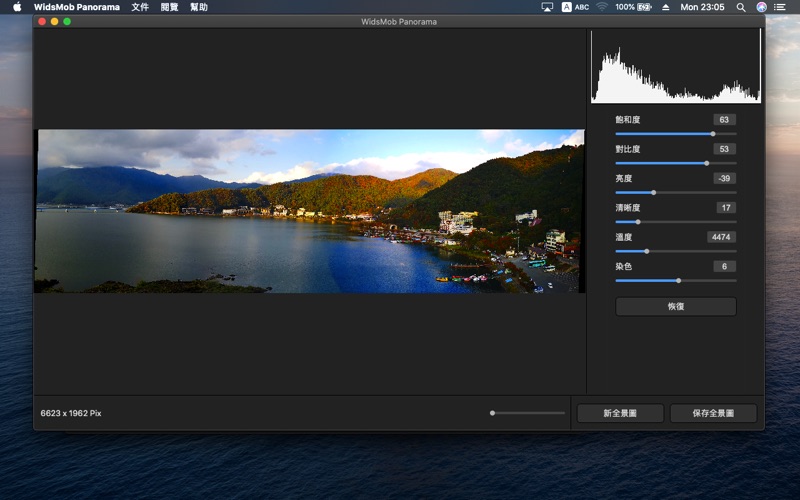Open Spotlight search magnifier
This screenshot has width=800, height=500.
pos(741,7)
